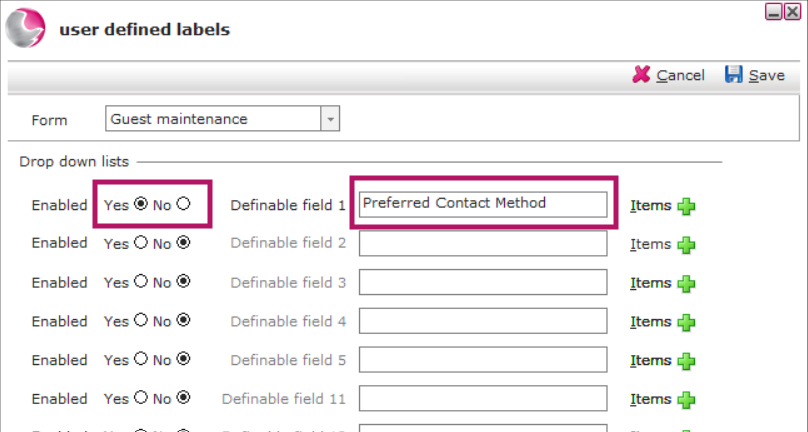Click green plus for Definable field 3
808x432 pixels.
[x=686, y=284]
